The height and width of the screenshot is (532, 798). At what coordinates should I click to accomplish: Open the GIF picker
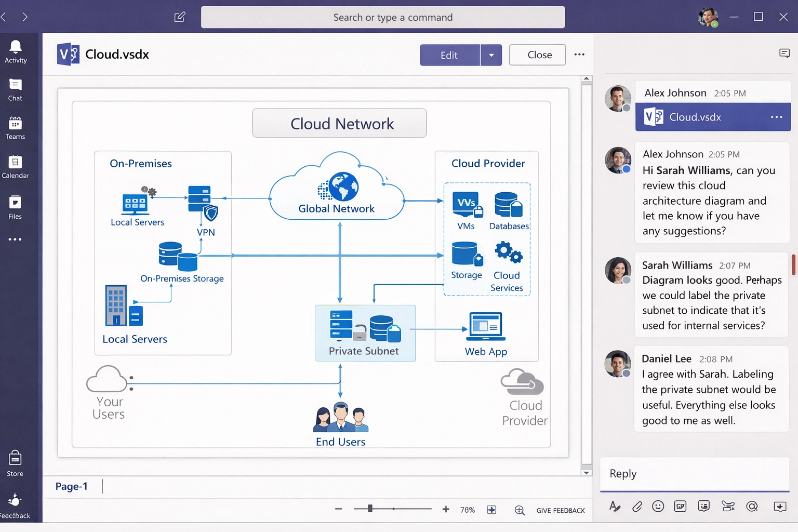[680, 506]
